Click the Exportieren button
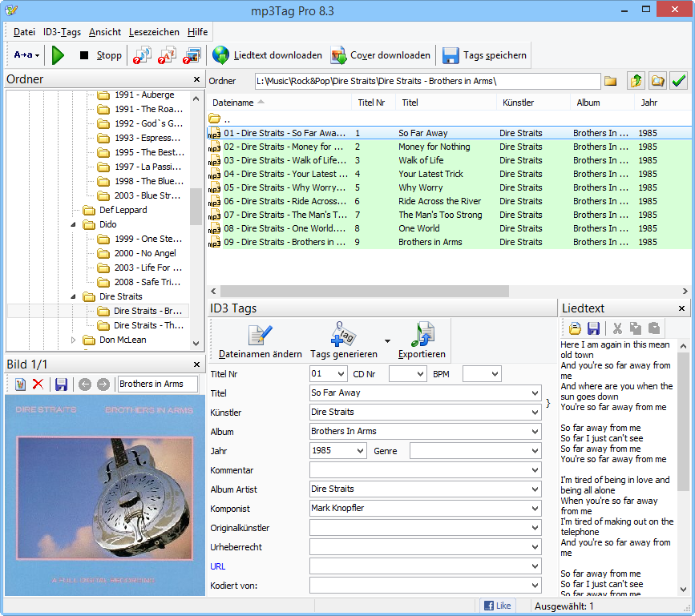The height and width of the screenshot is (616, 695). 422,341
